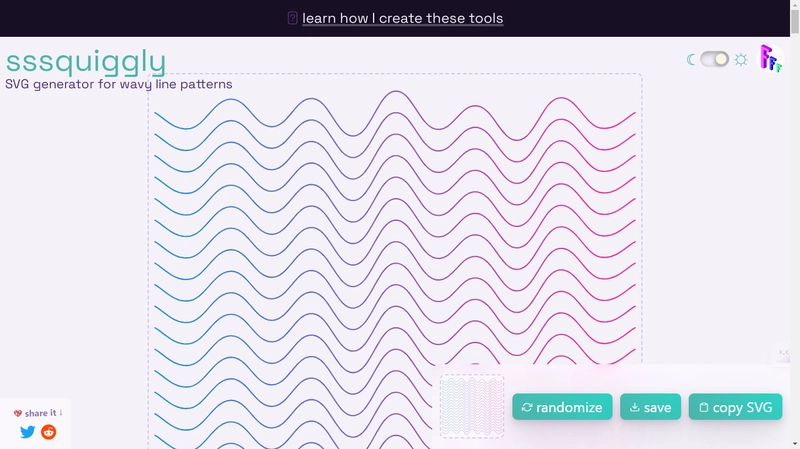Click the sun light mode icon

[x=741, y=60]
